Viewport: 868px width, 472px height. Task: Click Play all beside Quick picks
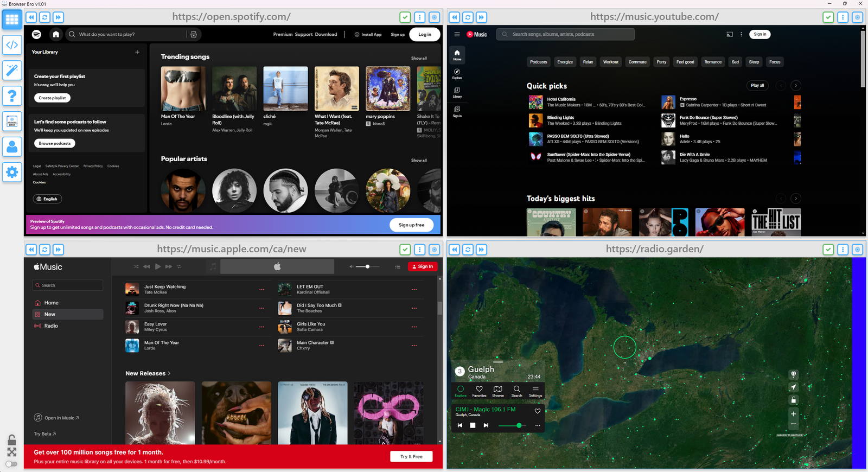coord(757,85)
